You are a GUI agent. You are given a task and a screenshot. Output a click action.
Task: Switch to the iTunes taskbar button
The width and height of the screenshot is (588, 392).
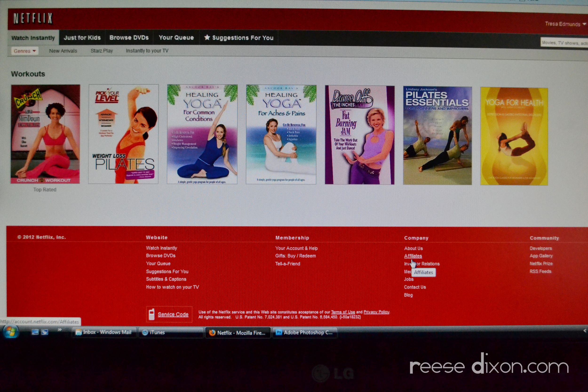(x=171, y=333)
